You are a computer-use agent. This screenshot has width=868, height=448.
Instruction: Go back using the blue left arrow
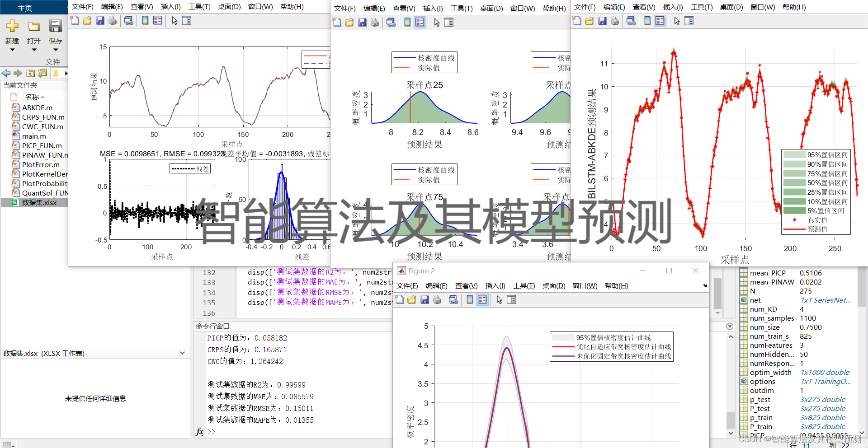coord(6,73)
